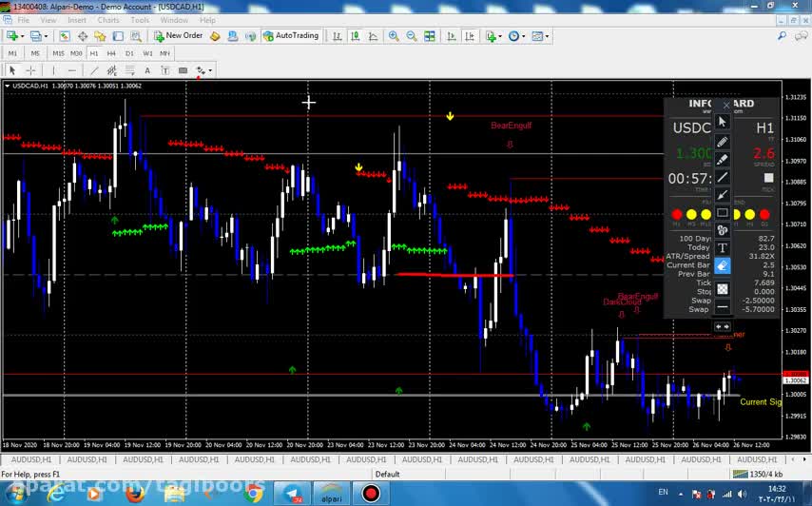Click the white tick square in the info panel

point(769,178)
